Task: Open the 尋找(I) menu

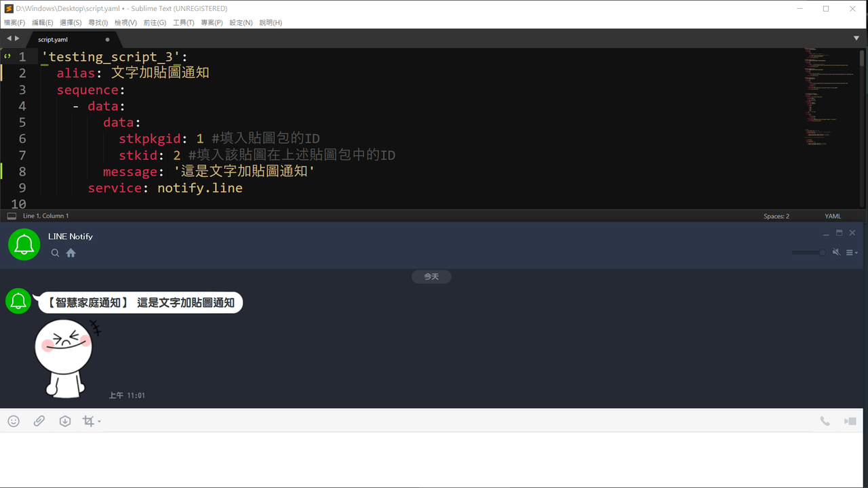Action: point(98,22)
